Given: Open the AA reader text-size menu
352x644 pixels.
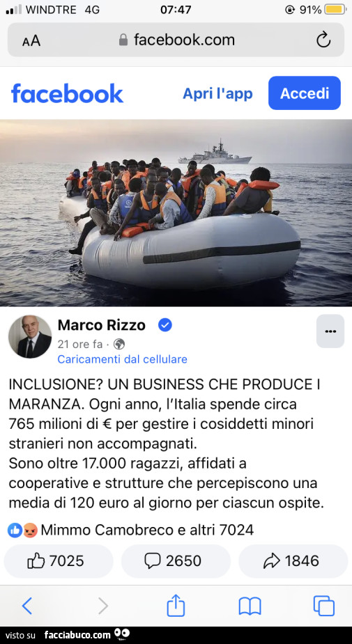Looking at the screenshot, I should click(x=31, y=40).
